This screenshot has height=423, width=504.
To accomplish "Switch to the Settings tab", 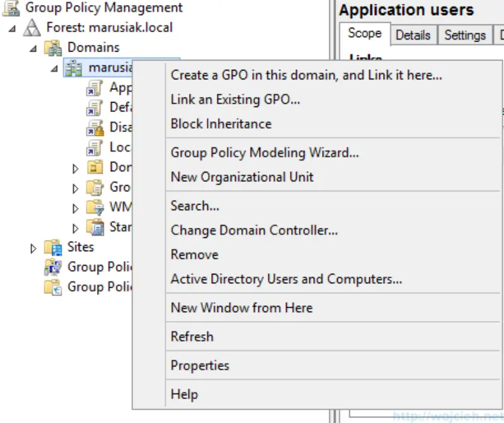I will (465, 35).
